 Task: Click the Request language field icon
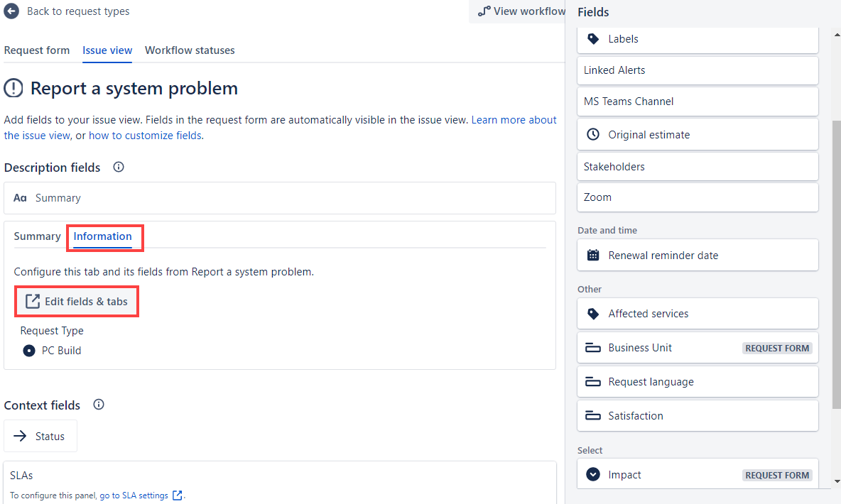click(x=592, y=382)
